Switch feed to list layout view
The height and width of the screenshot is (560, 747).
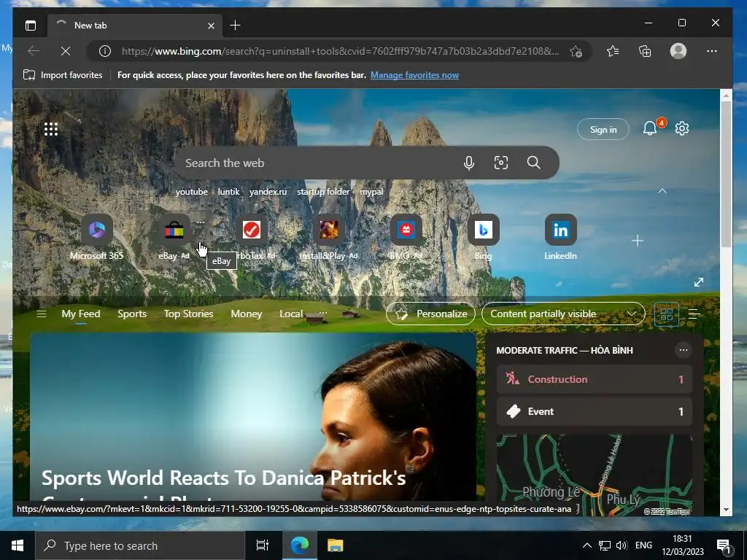coord(694,314)
